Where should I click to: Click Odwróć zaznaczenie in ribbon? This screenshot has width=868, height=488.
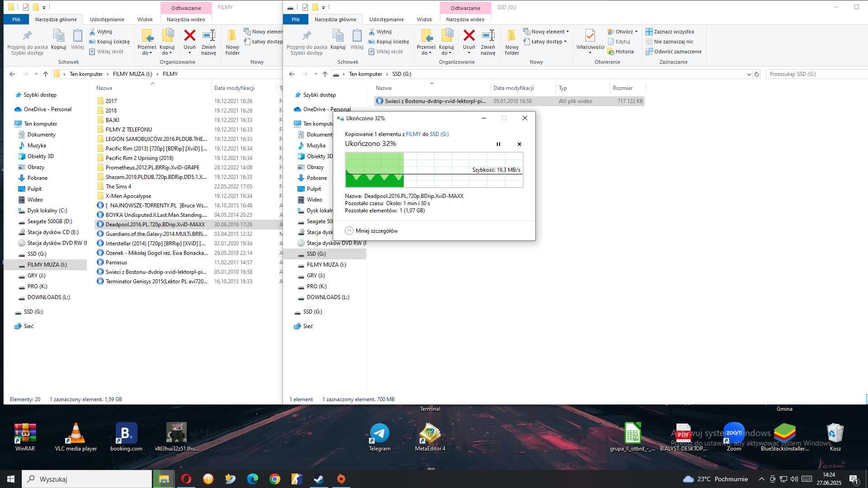click(x=674, y=52)
